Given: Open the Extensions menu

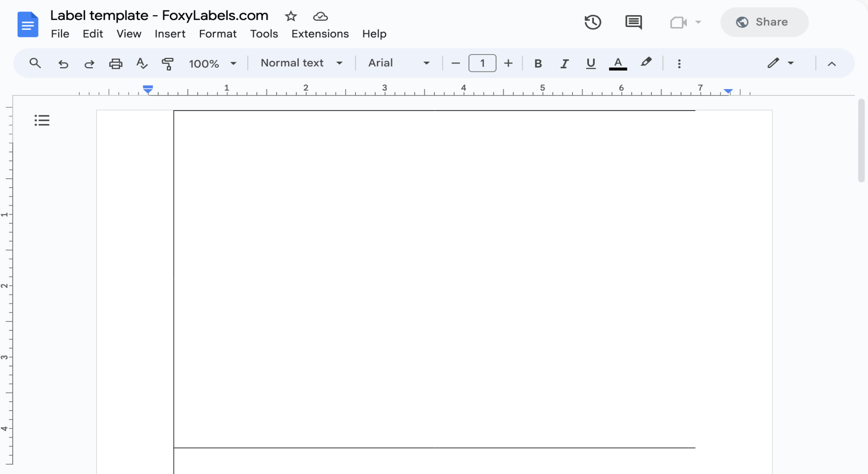Looking at the screenshot, I should [320, 34].
